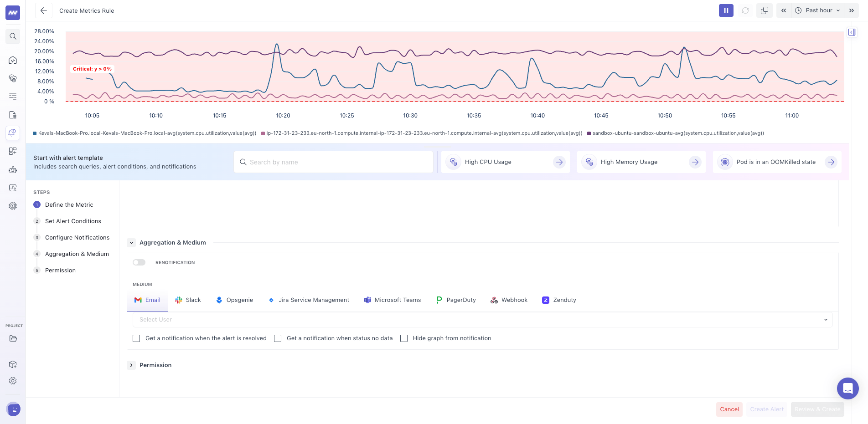
Task: Toggle the sandbox-ubuntu legend color swatch
Action: (589, 133)
